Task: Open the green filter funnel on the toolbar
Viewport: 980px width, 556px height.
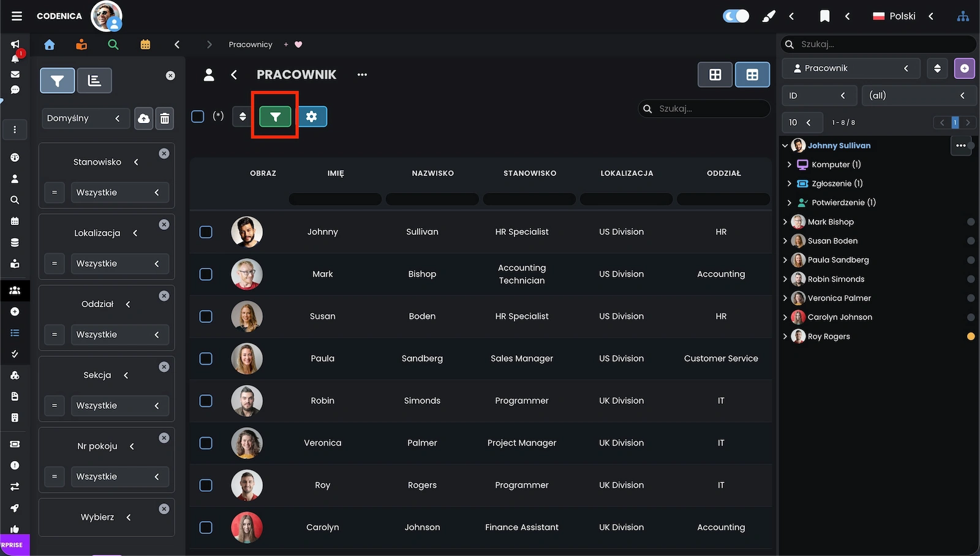Action: (x=274, y=116)
